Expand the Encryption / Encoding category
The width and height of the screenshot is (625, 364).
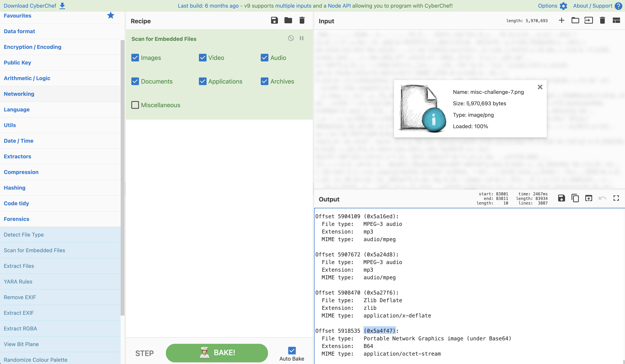pos(60,47)
